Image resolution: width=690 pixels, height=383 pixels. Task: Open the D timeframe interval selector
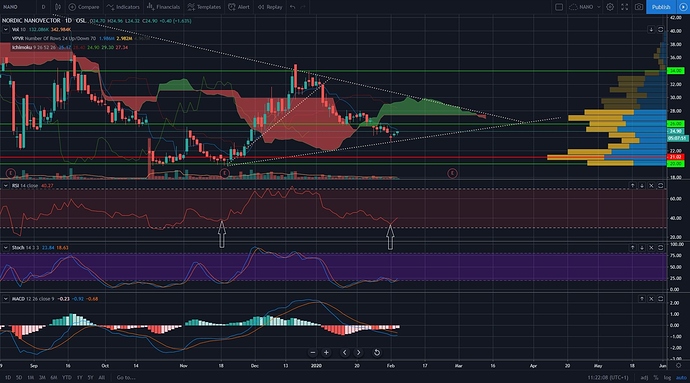pyautogui.click(x=43, y=7)
